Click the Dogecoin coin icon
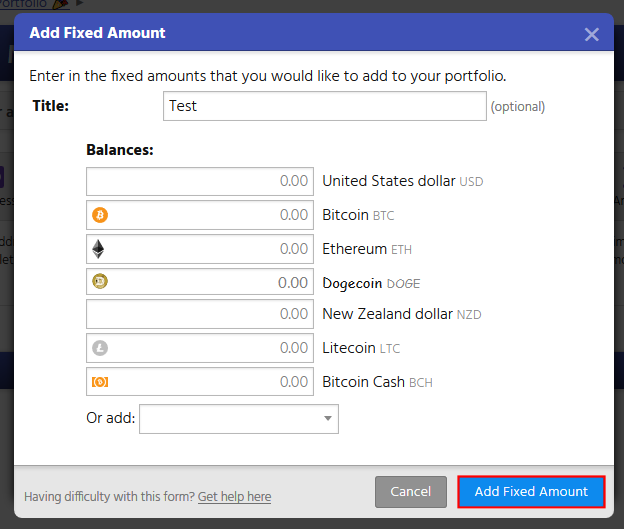The image size is (624, 529). point(99,282)
